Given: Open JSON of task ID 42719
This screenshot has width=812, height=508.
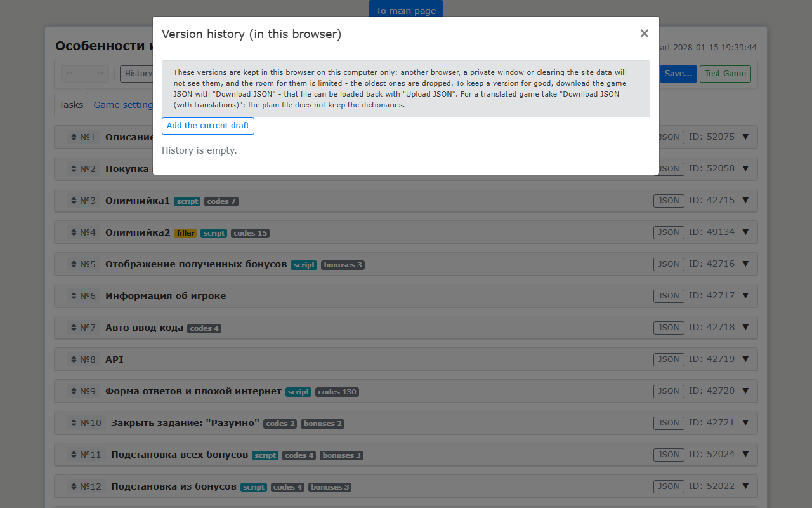Looking at the screenshot, I should pyautogui.click(x=669, y=359).
